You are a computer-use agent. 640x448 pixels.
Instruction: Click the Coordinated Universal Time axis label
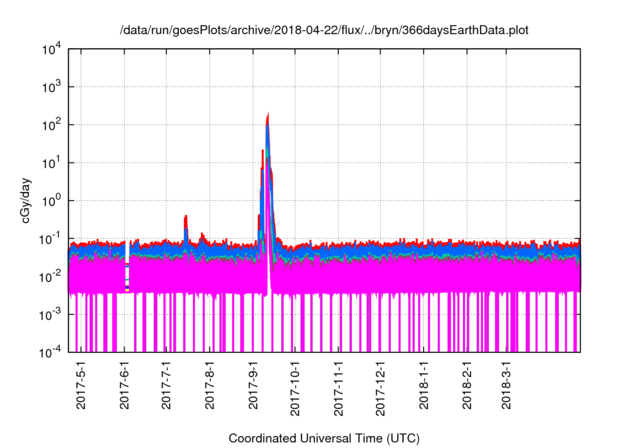[x=324, y=438]
